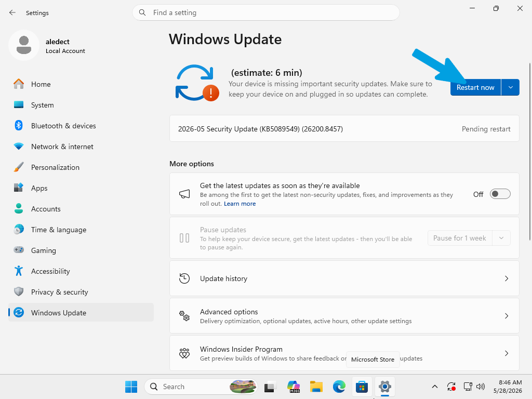Click the Update history clock icon

click(184, 278)
